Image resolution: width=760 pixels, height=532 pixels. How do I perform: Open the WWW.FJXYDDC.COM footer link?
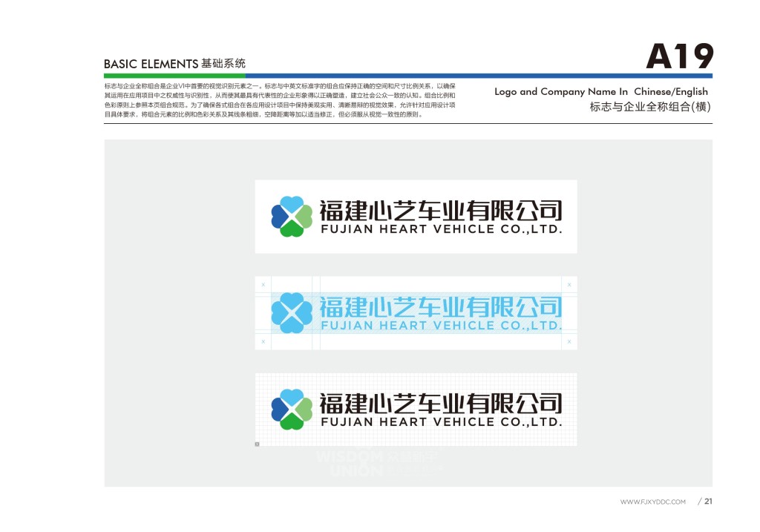click(x=653, y=502)
